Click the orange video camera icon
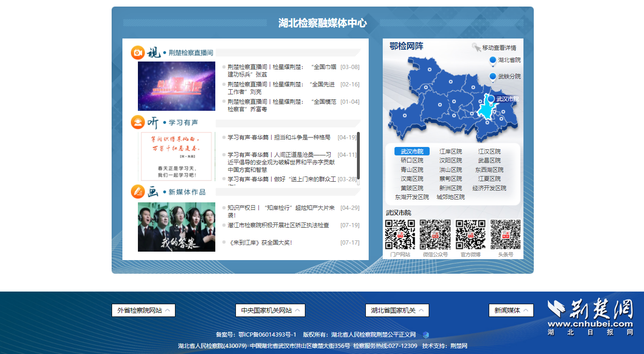Viewport: 644px width, 354px height. coord(137,53)
